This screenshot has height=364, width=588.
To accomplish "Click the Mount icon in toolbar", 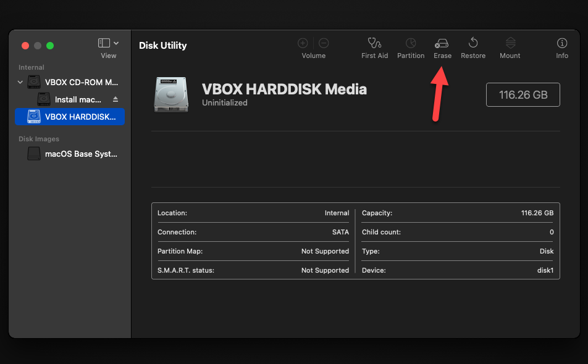I will [510, 43].
